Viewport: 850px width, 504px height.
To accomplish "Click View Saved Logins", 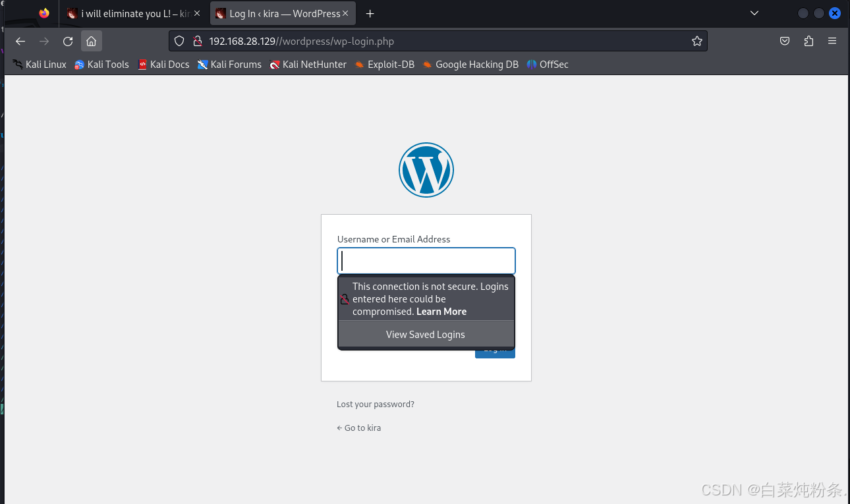I will pyautogui.click(x=426, y=335).
